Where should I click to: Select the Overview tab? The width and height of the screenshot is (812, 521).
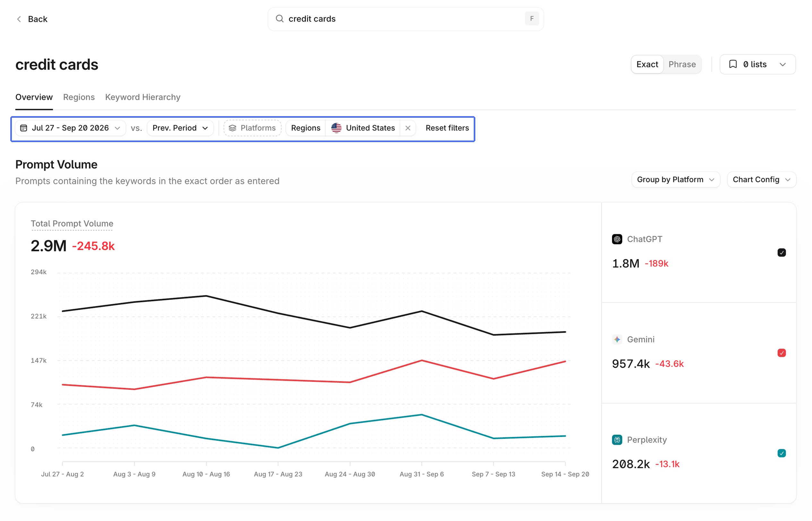[34, 97]
